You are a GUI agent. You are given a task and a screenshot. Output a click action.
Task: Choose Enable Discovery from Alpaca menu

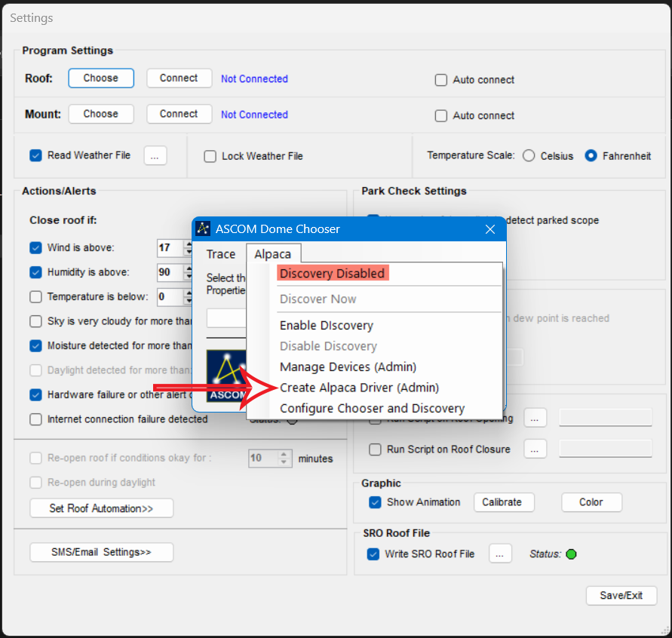(x=327, y=326)
